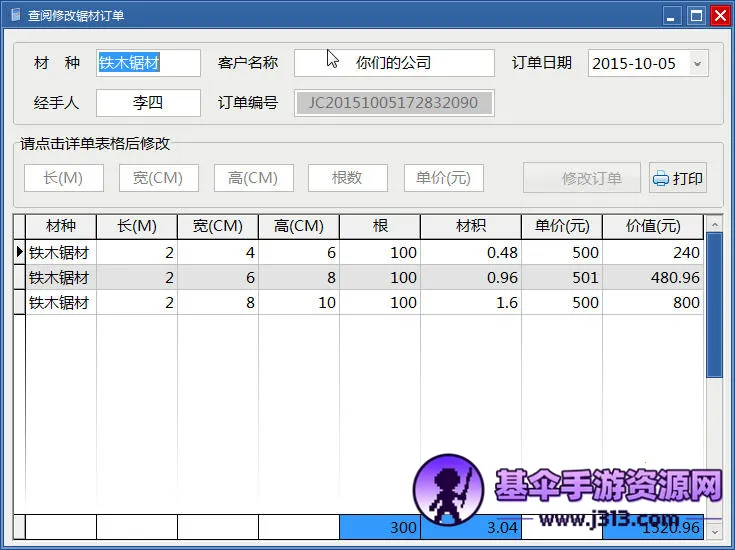Click the 材积 column header

coord(471,226)
